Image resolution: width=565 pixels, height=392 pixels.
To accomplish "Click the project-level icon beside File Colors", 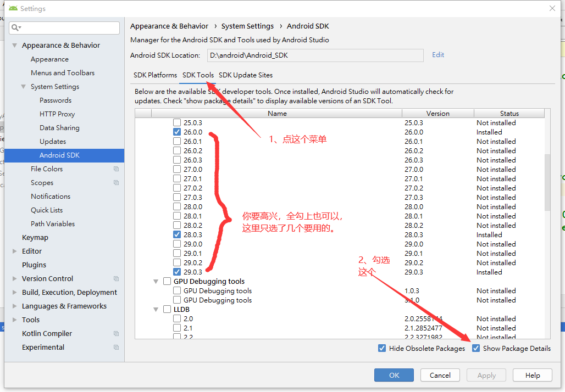I will [116, 169].
